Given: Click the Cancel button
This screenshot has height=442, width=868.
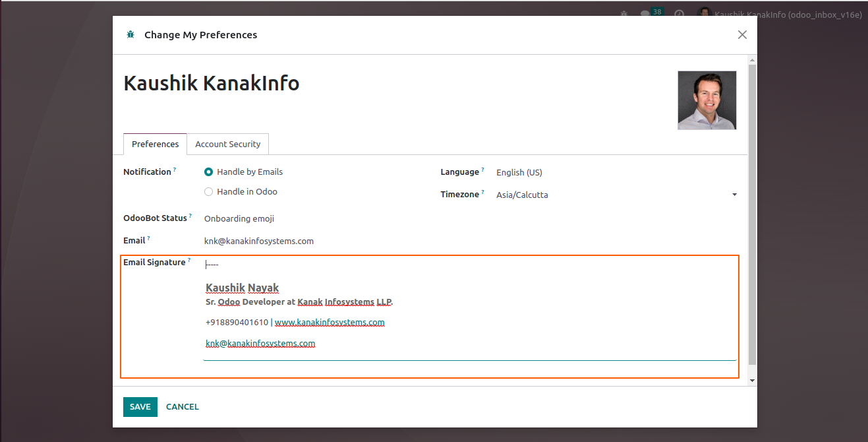Looking at the screenshot, I should 183,407.
